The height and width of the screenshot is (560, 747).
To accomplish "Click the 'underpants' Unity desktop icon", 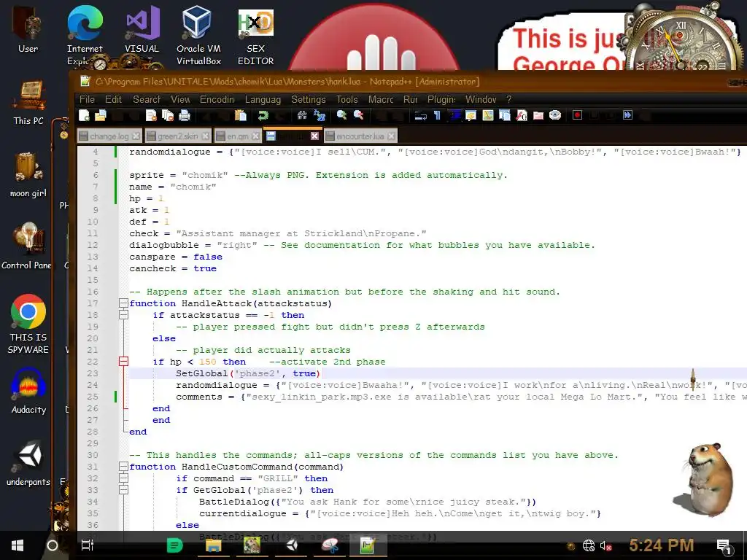I will 28,463.
